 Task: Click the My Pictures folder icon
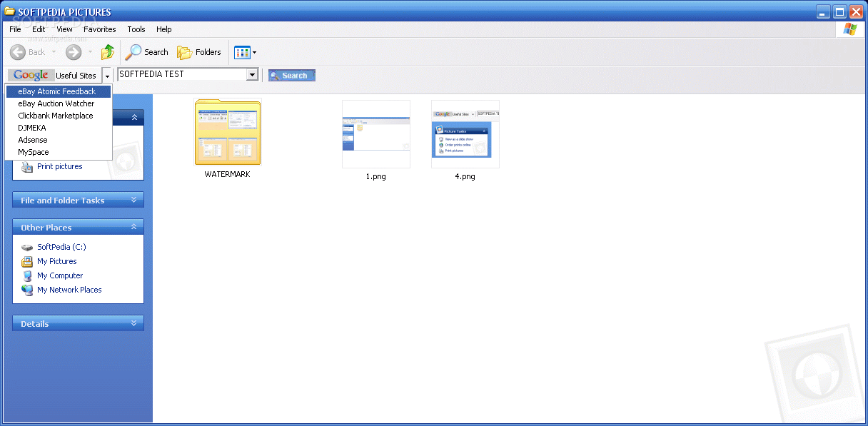point(27,261)
